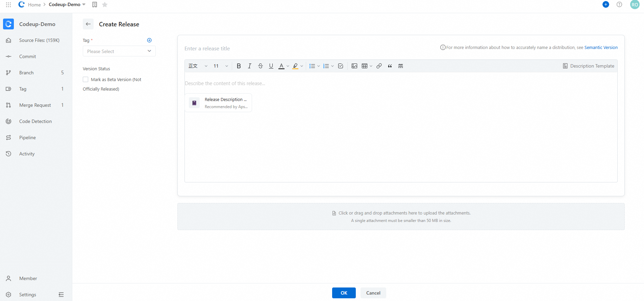The width and height of the screenshot is (644, 301).
Task: Open Commit in sidebar
Action: pos(36,56)
